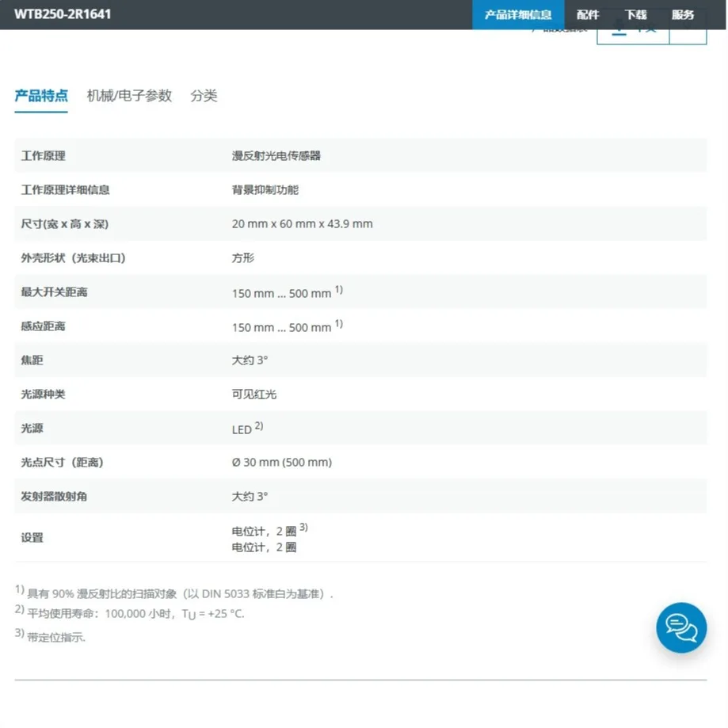Click the value 方形
The width and height of the screenshot is (728, 728).
[x=243, y=257]
